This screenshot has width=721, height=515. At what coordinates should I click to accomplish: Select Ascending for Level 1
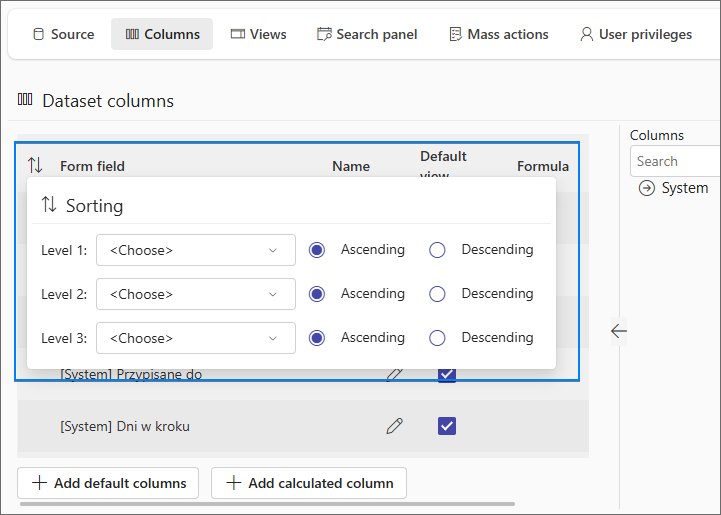point(317,250)
